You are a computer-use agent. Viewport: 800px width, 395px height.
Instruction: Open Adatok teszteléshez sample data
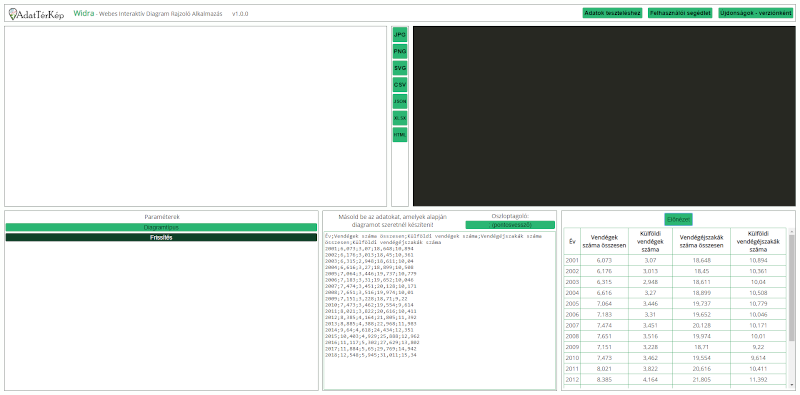click(612, 13)
